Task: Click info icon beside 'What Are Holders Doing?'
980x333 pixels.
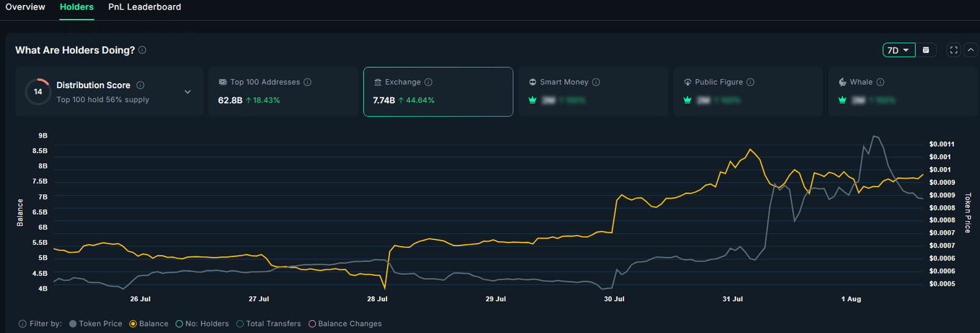Action: point(142,50)
